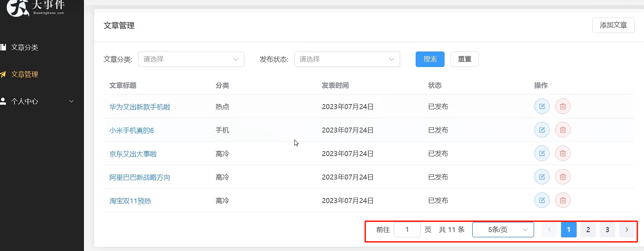
Task: Click the 分类 column header
Action: (x=222, y=86)
